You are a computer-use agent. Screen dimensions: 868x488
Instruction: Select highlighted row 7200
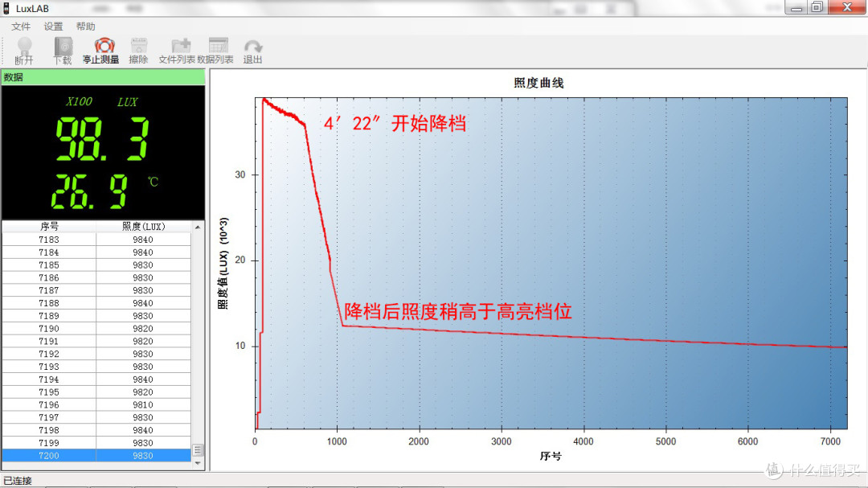click(96, 456)
